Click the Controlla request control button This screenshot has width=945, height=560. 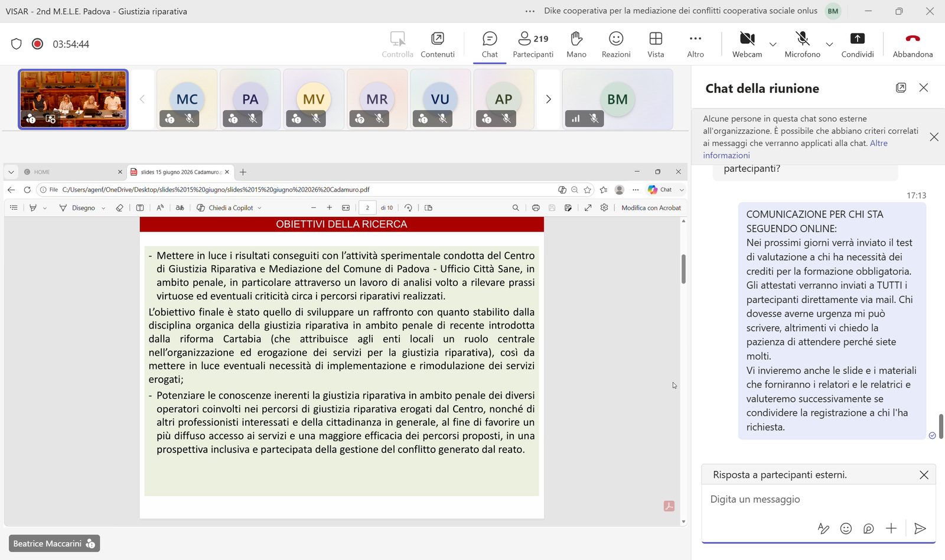click(x=397, y=45)
